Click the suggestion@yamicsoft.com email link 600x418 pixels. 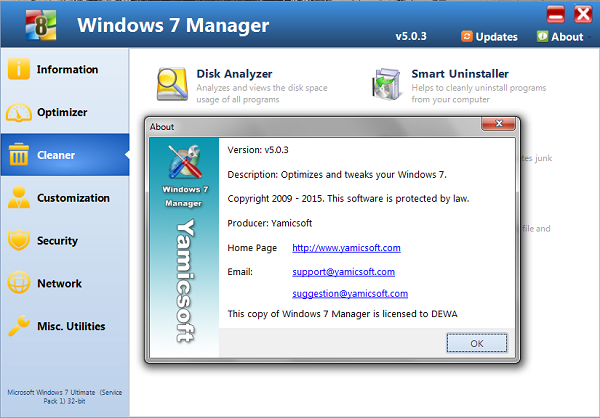coord(350,294)
